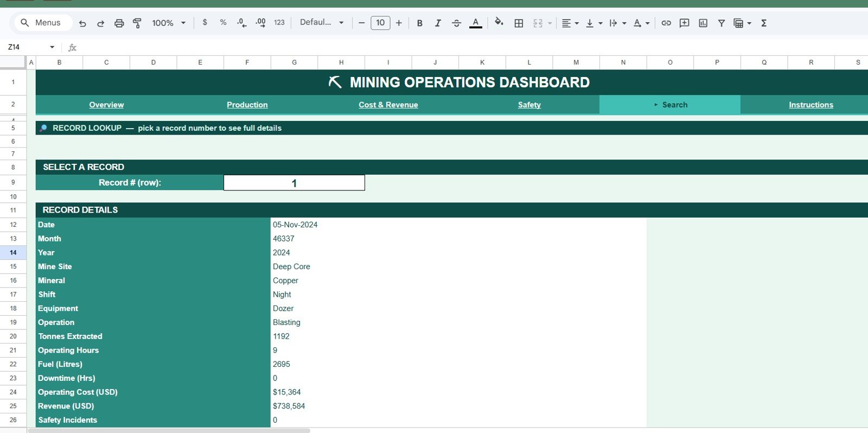Create a filter

(722, 23)
